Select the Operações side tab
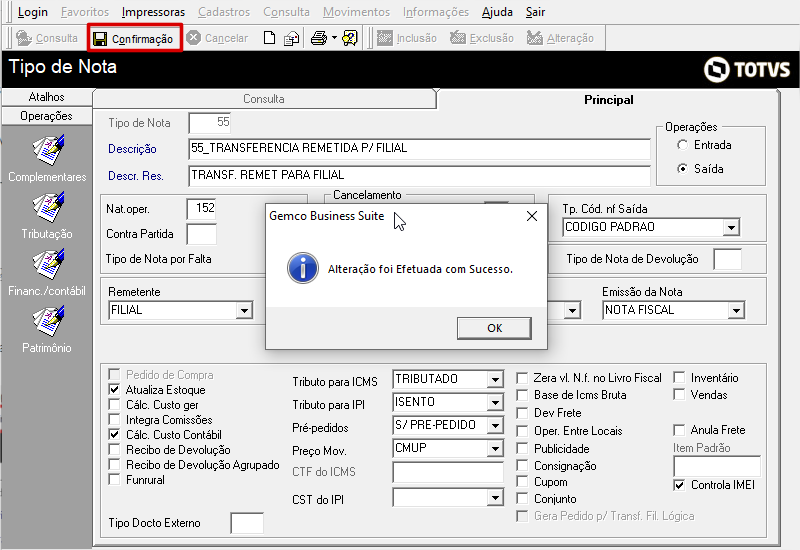800x550 pixels. (x=46, y=116)
